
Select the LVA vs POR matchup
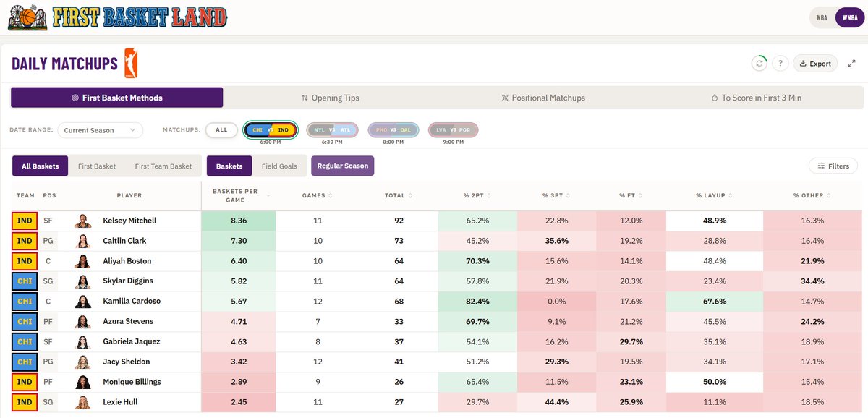(x=454, y=130)
